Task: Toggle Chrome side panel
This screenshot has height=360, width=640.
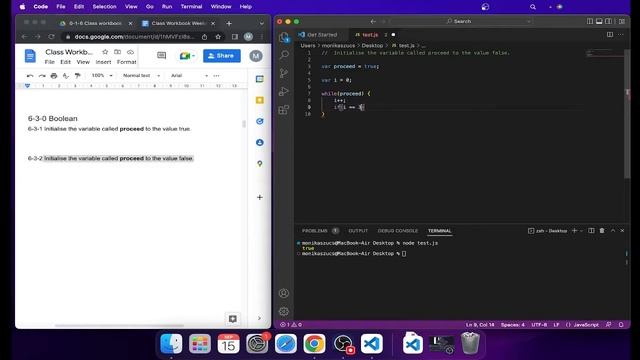Action: click(x=235, y=37)
